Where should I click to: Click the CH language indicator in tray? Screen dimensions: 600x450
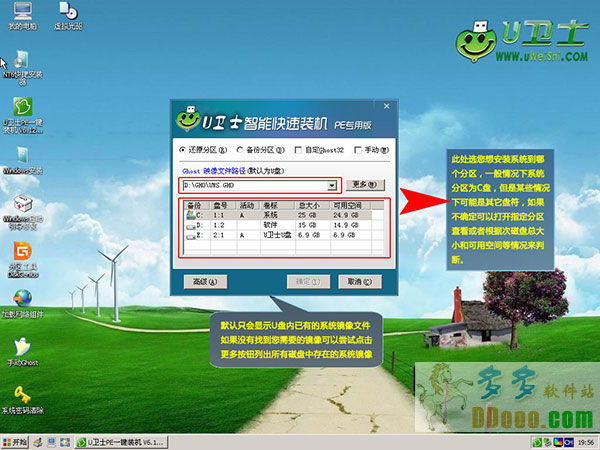[568, 443]
